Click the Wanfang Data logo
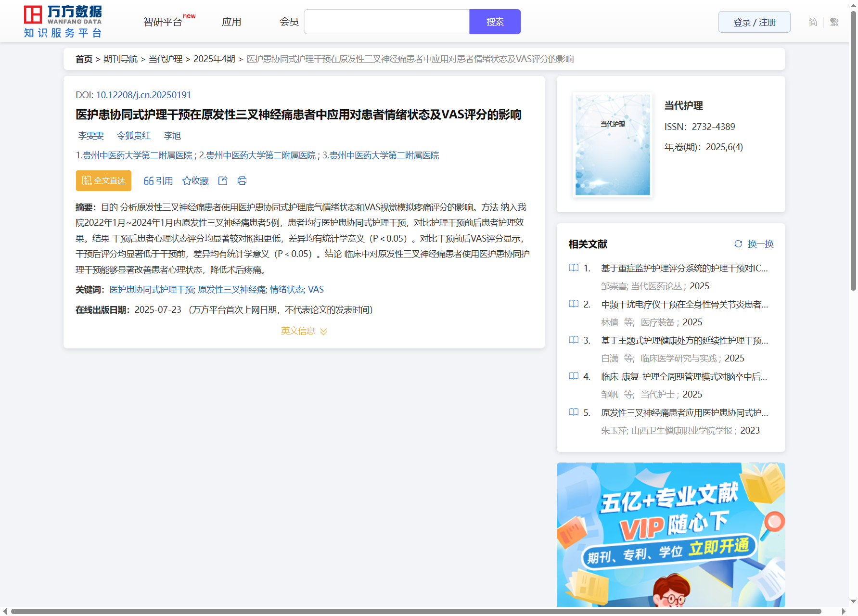 63,22
